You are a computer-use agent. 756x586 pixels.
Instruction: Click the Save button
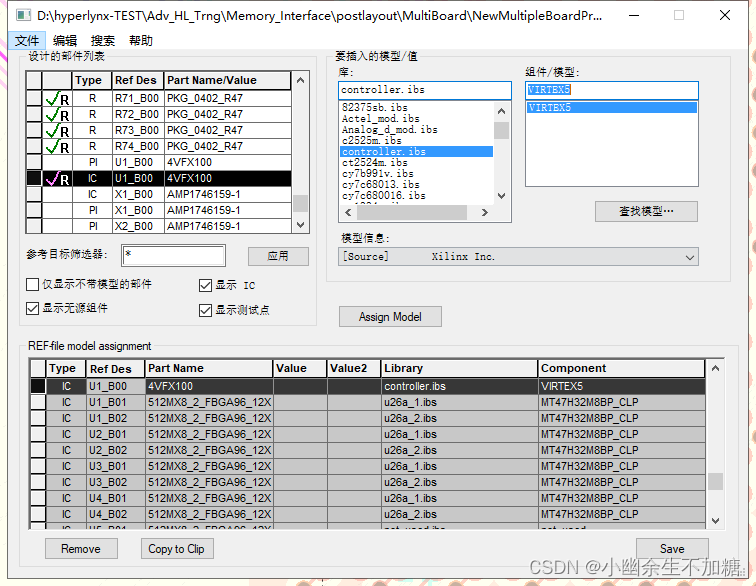click(x=672, y=549)
